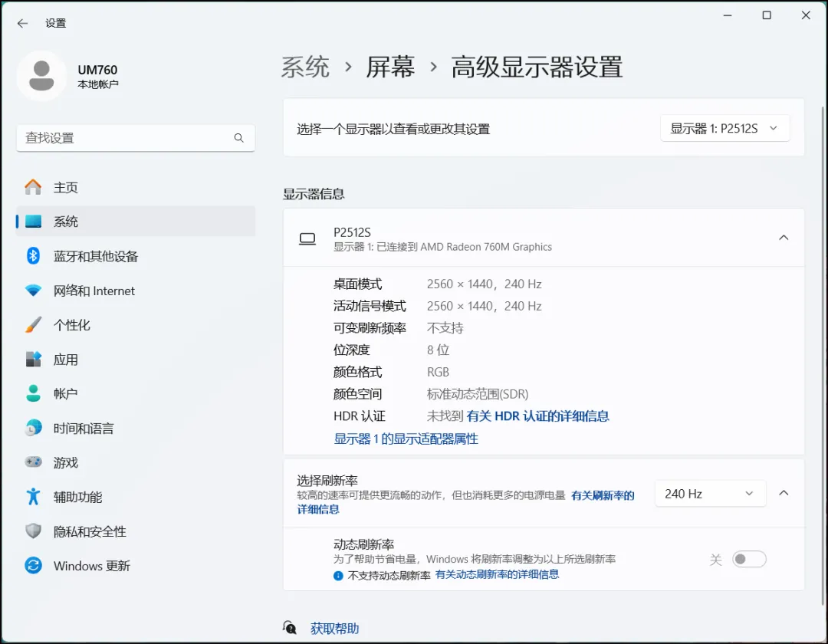Screen dimensions: 828x644
Task: Click 屏幕 in the breadcrumb path
Action: pos(390,67)
